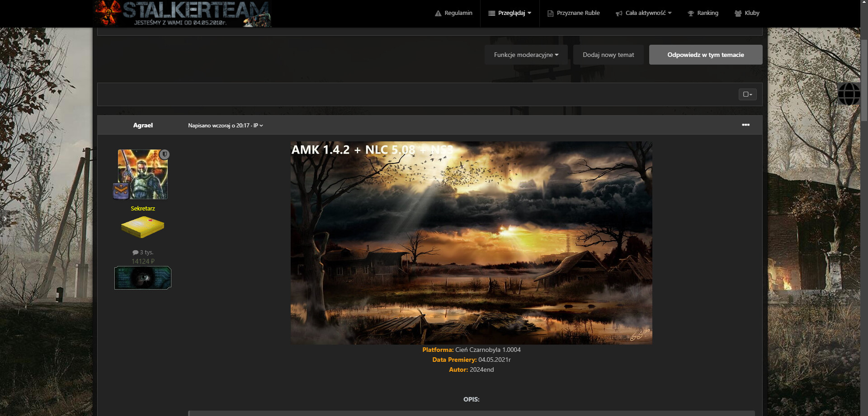Screen dimensions: 868x416
Task: Click the author name '2024end'
Action: (x=482, y=369)
